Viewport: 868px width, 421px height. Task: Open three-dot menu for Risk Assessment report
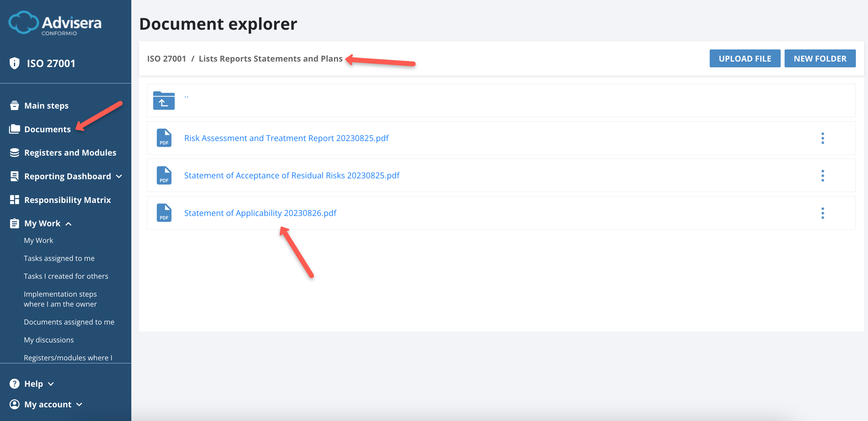pyautogui.click(x=822, y=138)
